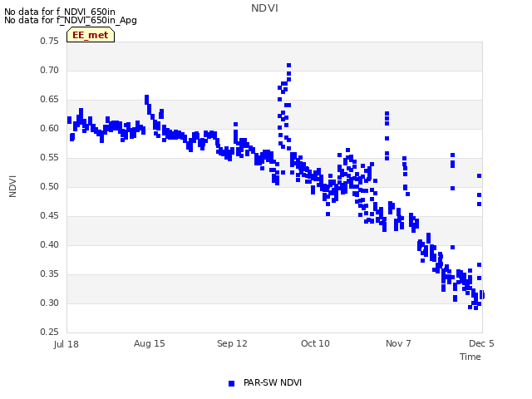Click 'No data for f_NDVI_650in' message
532x399 pixels.
[x=60, y=12]
